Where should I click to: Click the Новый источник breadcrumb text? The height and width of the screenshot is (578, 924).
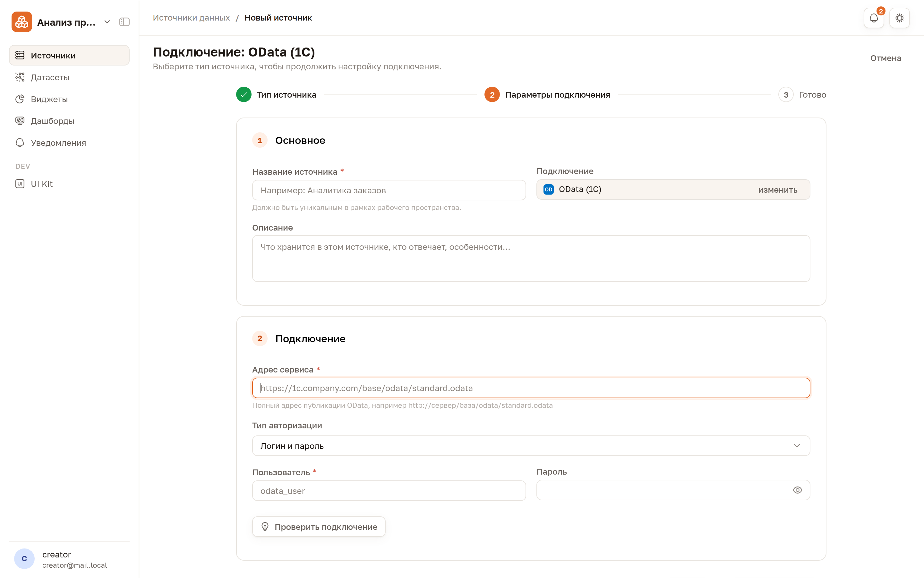(278, 18)
